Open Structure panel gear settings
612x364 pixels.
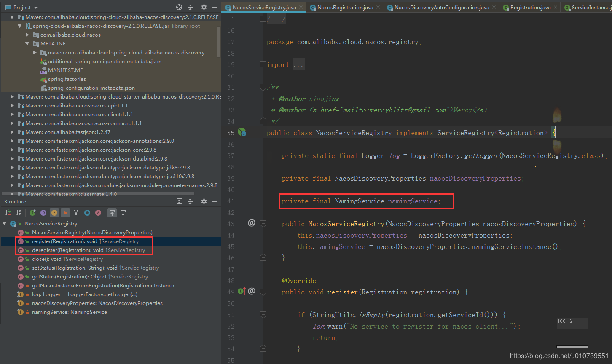click(x=204, y=201)
